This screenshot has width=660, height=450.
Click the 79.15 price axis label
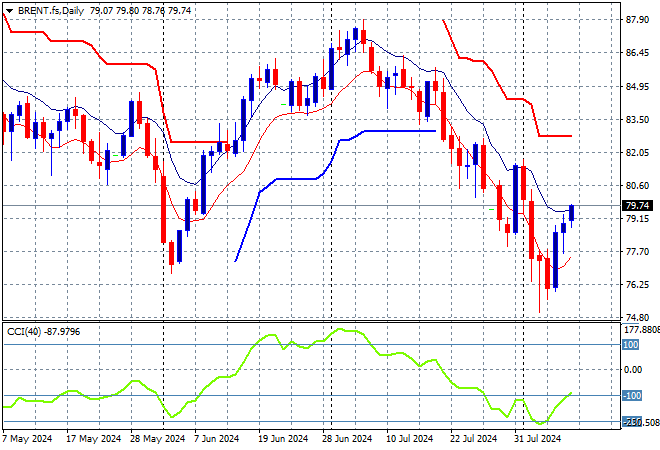coord(637,218)
